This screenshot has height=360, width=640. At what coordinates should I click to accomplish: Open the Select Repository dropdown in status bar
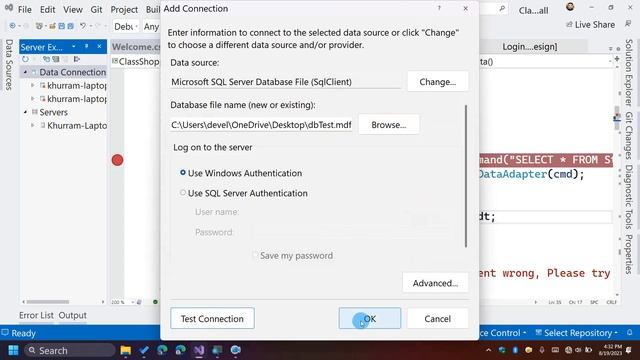click(x=576, y=333)
